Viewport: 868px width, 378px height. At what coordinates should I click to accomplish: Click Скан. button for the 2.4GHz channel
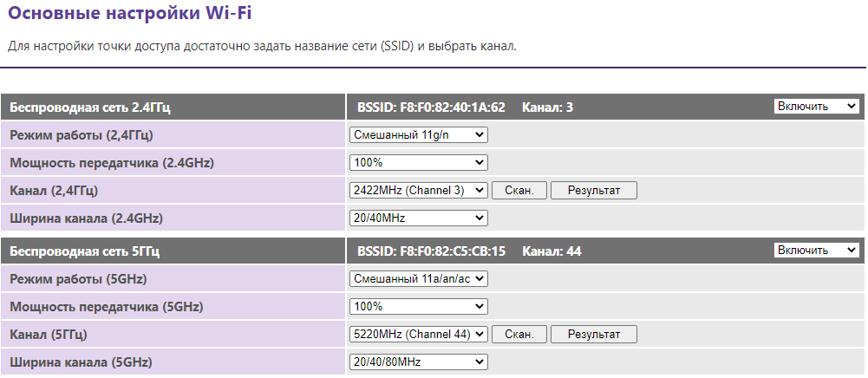coord(519,190)
